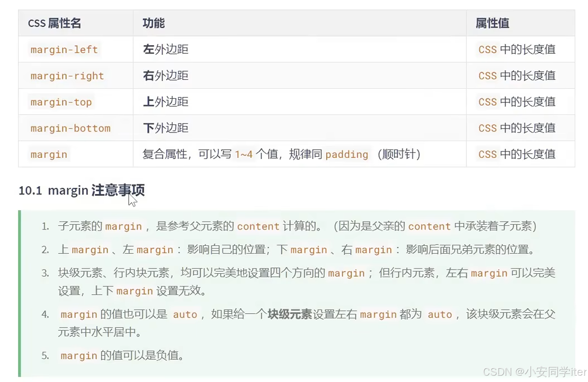Image resolution: width=588 pixels, height=382 pixels.
Task: Click the '10.1 margin 注意事项' heading
Action: (x=81, y=190)
